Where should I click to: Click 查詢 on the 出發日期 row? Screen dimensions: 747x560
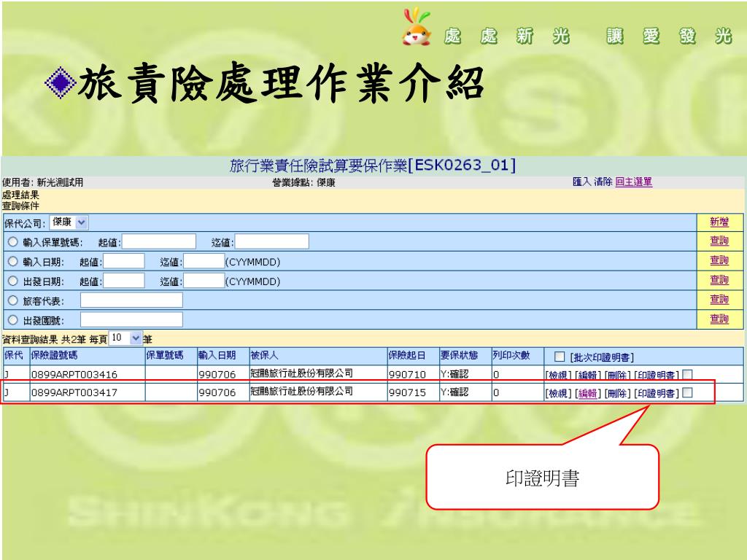pos(719,280)
